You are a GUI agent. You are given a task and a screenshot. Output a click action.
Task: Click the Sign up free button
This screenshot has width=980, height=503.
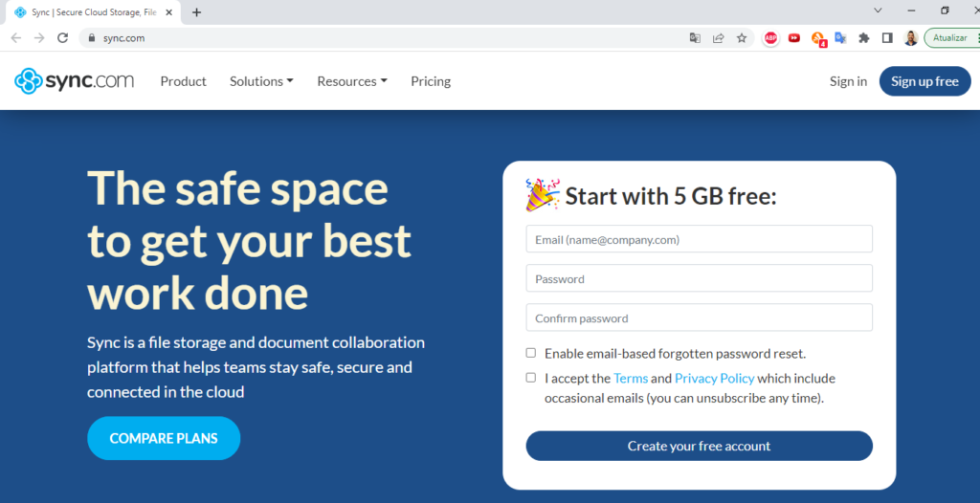925,81
